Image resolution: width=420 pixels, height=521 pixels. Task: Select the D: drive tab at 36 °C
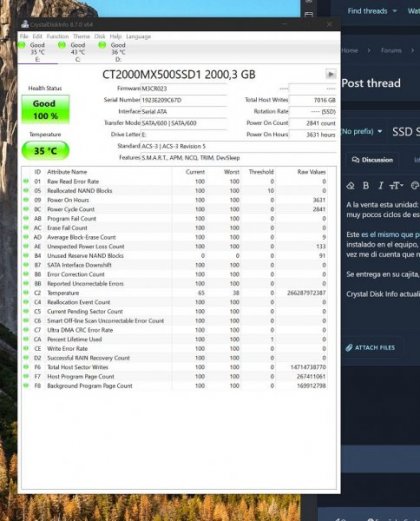[x=118, y=52]
